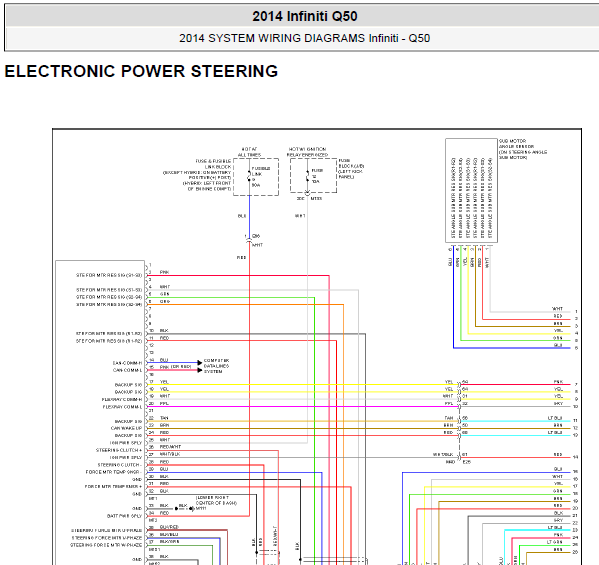Click 'PNK (OR RED)' wire color label
Screen dimensions: 599x565
[176, 367]
